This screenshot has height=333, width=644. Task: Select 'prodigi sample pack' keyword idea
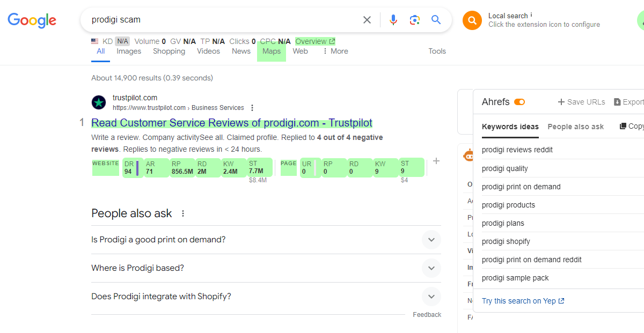(515, 278)
